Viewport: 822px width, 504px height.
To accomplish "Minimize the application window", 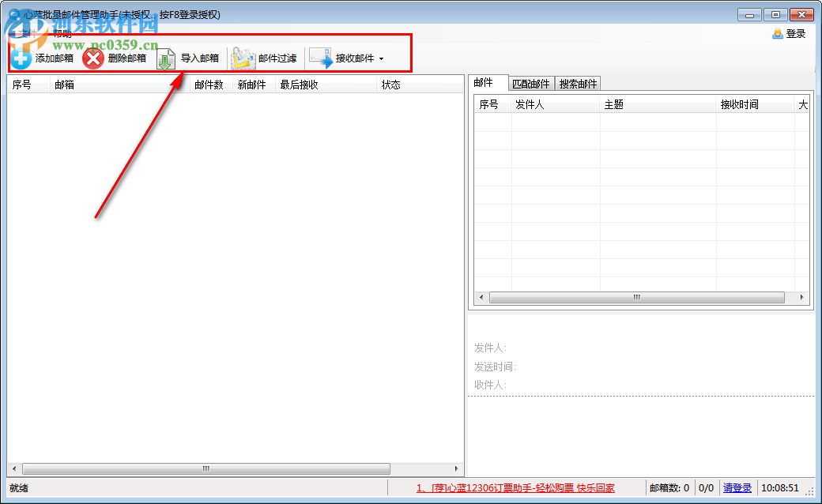I will (x=749, y=15).
